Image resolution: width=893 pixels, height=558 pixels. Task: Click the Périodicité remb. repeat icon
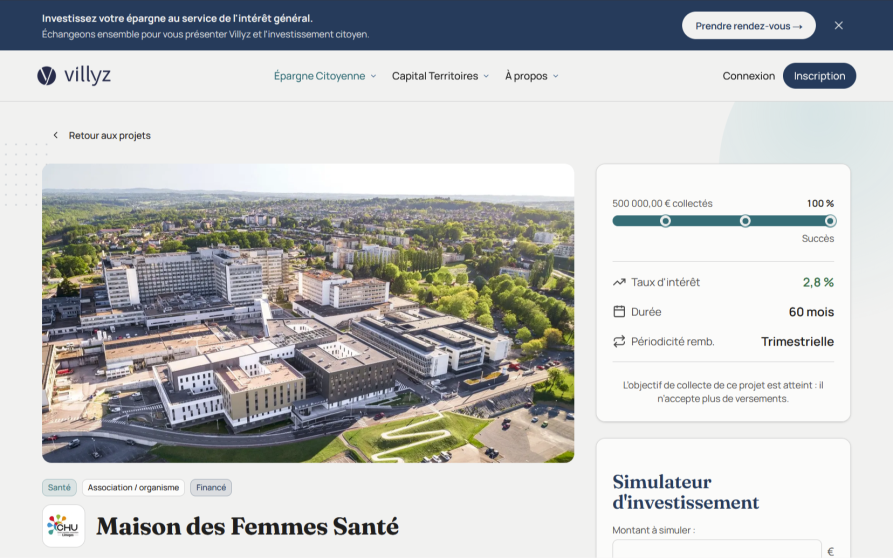(x=619, y=341)
